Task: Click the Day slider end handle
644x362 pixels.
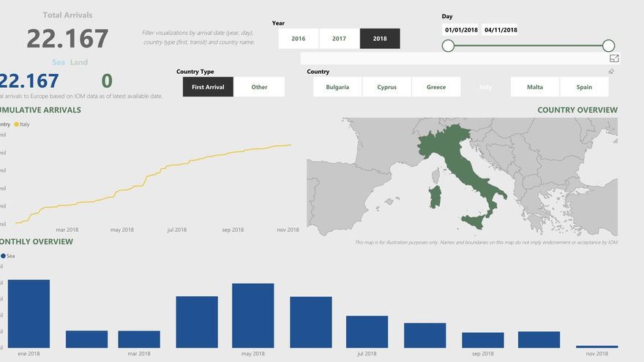Action: pos(608,46)
